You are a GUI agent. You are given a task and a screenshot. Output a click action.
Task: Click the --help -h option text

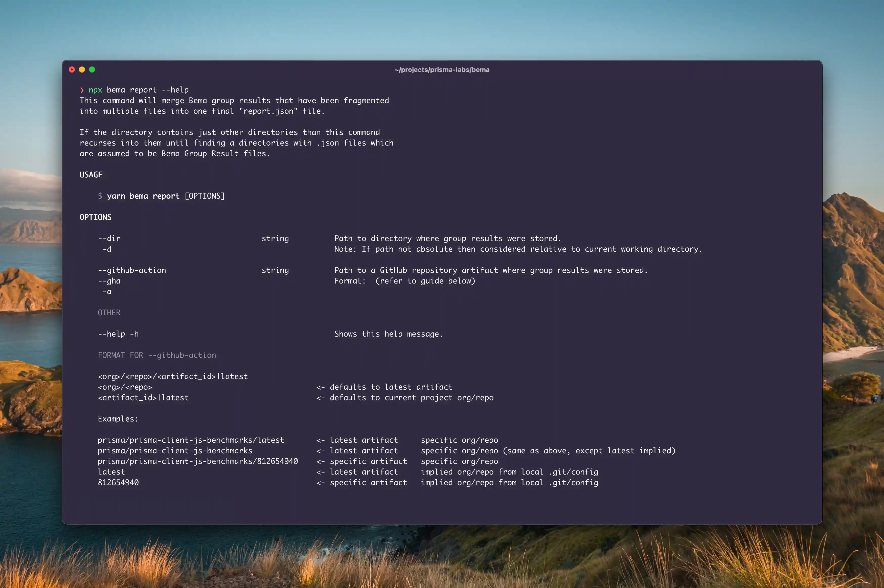click(x=118, y=334)
